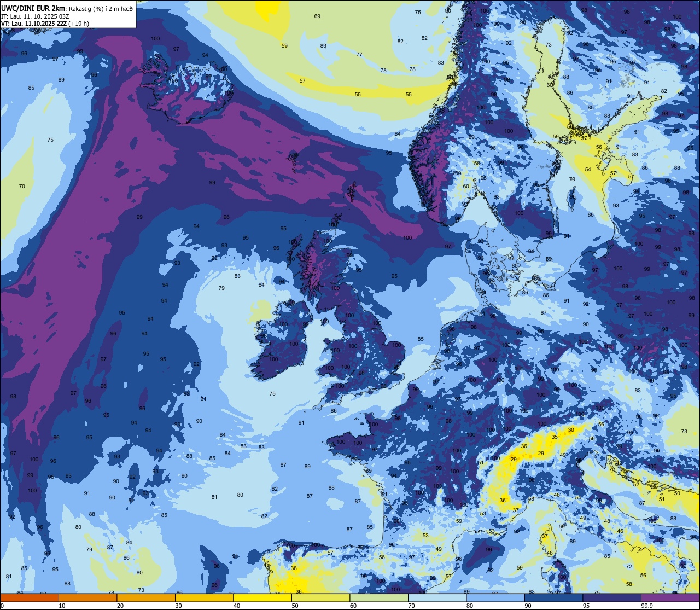Viewport: 700px width, 610px height.
Task: Click the legend tick label '60'
Action: point(353,606)
